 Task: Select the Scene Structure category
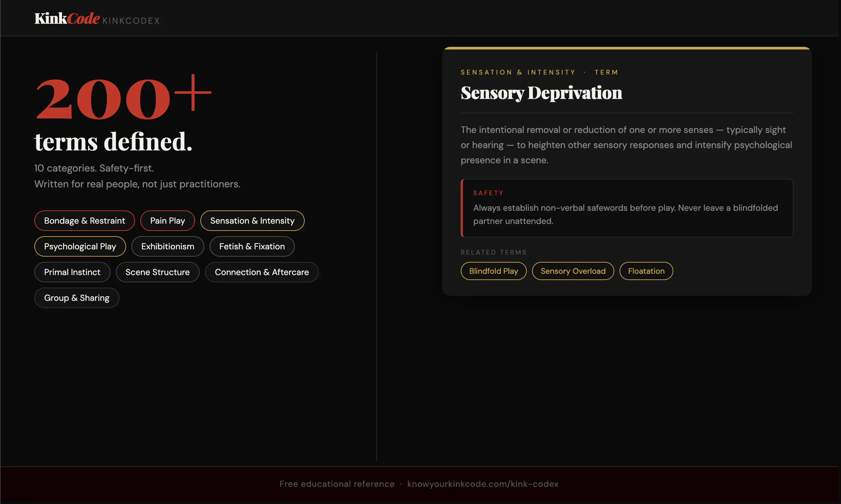tap(158, 272)
